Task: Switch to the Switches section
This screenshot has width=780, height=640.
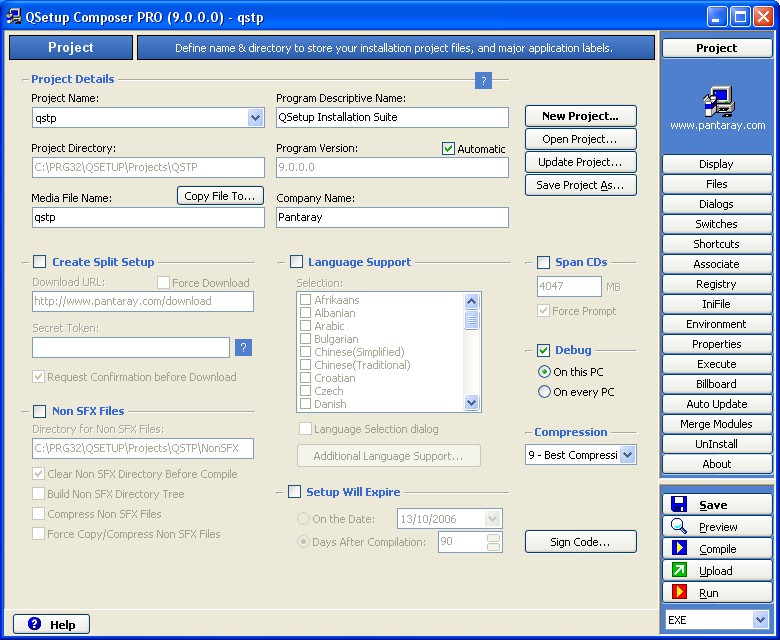Action: pos(716,224)
